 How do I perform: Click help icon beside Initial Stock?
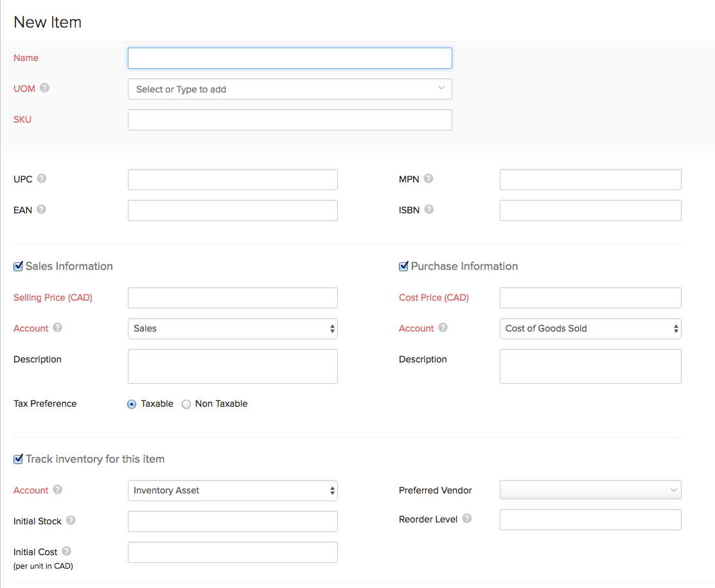tap(71, 521)
